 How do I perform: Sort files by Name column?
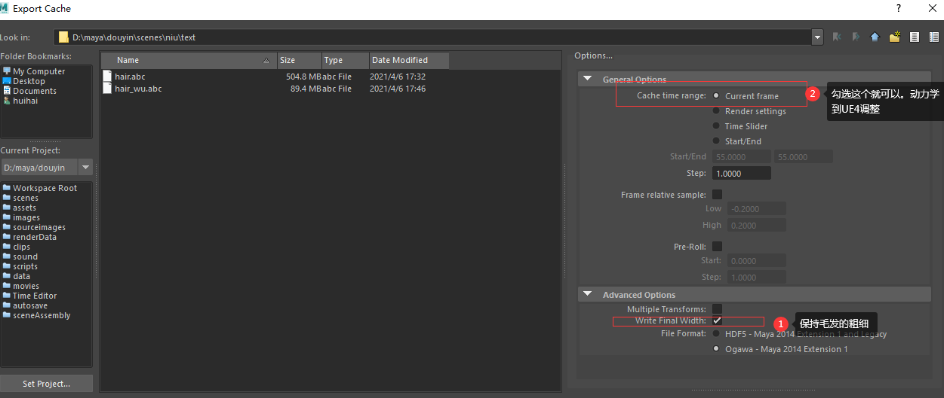(188, 60)
